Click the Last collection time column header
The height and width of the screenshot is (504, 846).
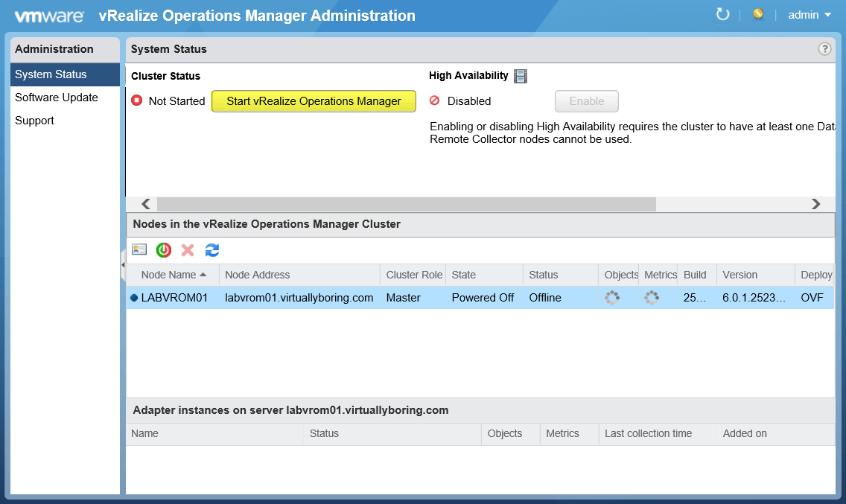coord(658,434)
